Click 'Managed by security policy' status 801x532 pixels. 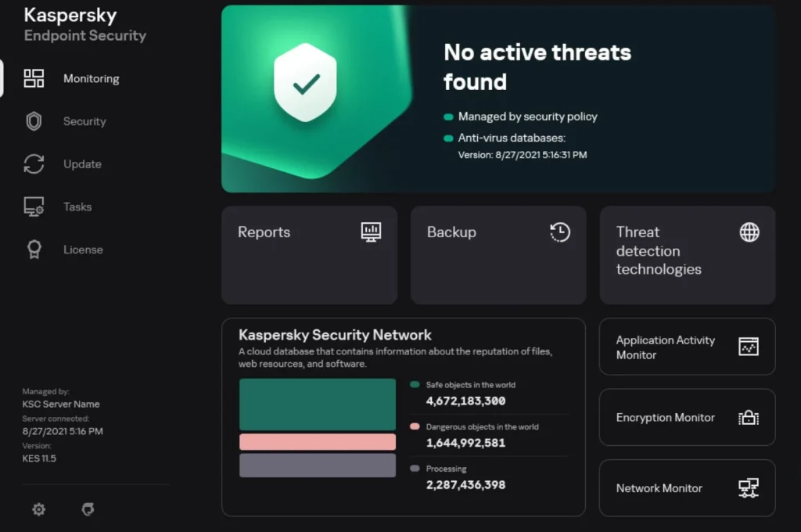528,117
